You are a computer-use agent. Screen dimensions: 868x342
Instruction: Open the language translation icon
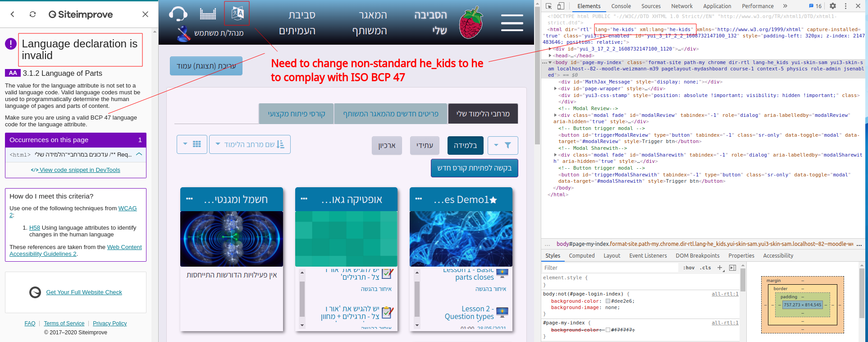(x=237, y=13)
